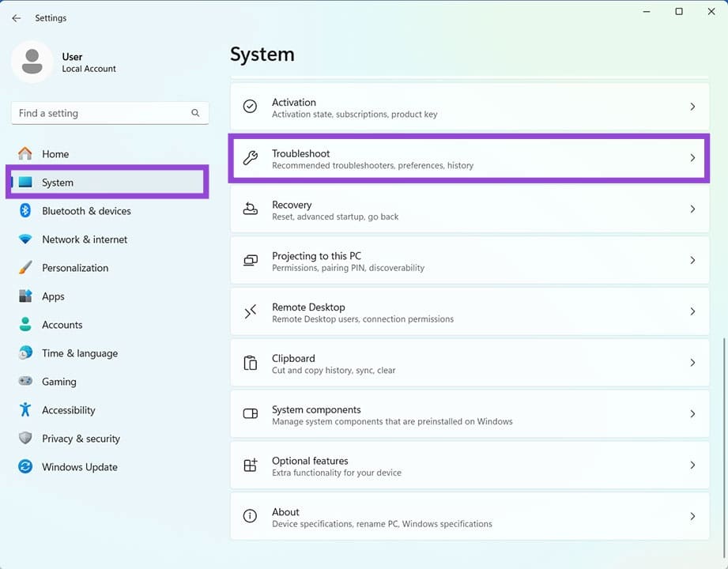Click the User Local Account profile

67,62
